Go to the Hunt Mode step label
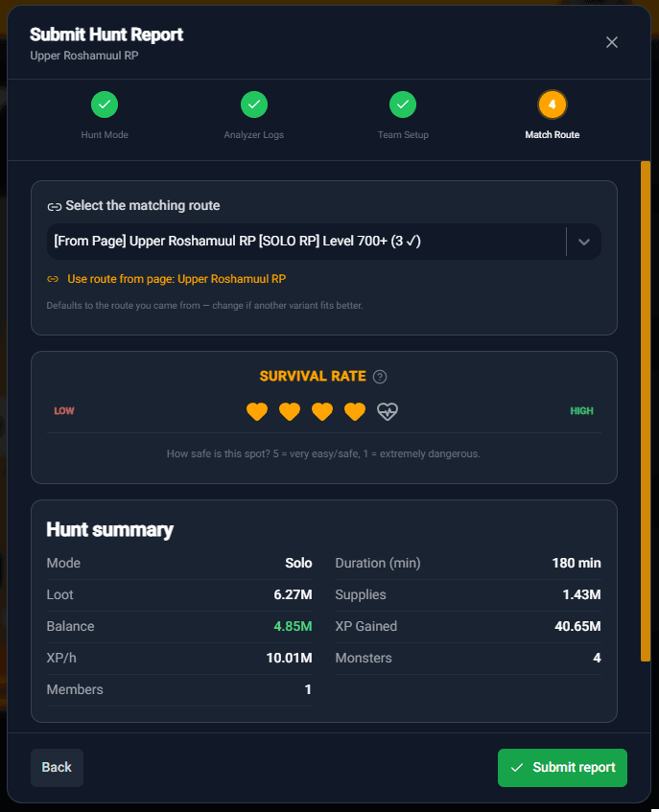Viewport: 659px width, 812px height. pos(105,135)
